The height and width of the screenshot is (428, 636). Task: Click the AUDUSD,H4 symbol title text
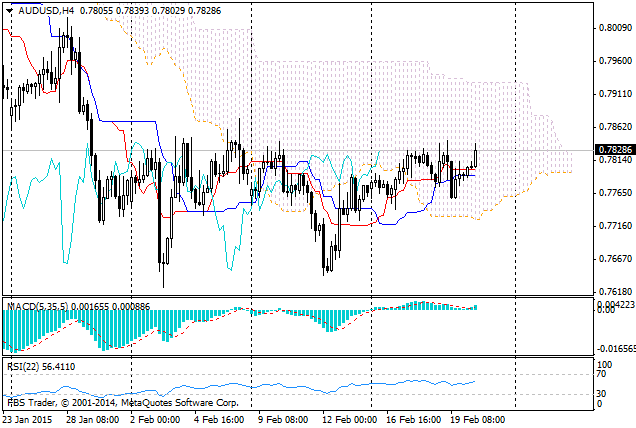coord(46,11)
